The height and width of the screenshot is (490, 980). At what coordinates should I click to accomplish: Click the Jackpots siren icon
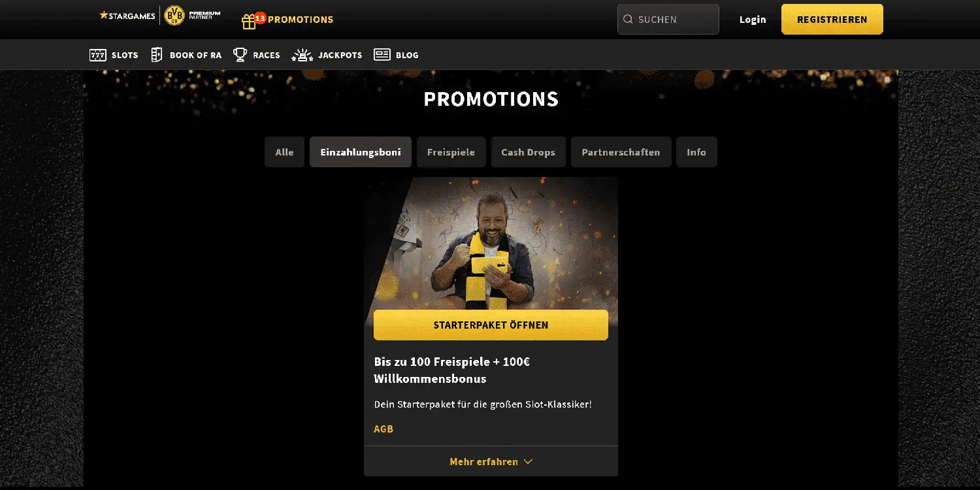pyautogui.click(x=302, y=55)
